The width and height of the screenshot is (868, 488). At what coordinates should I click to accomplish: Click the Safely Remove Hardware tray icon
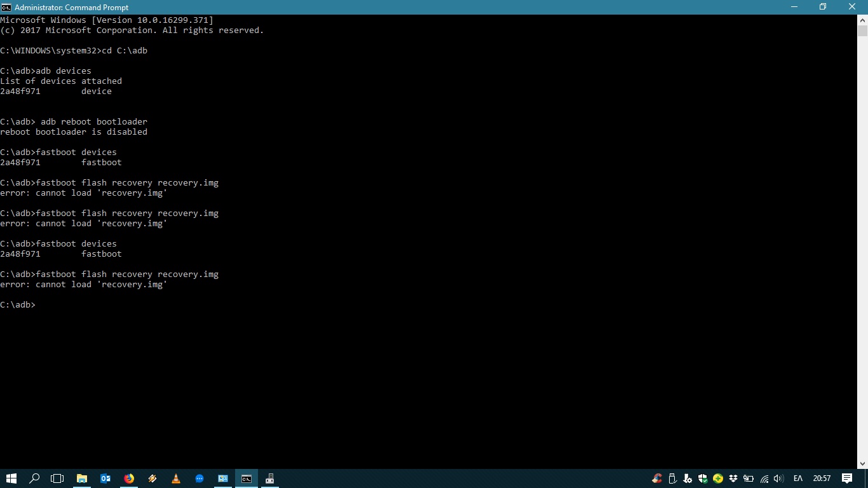(x=672, y=478)
